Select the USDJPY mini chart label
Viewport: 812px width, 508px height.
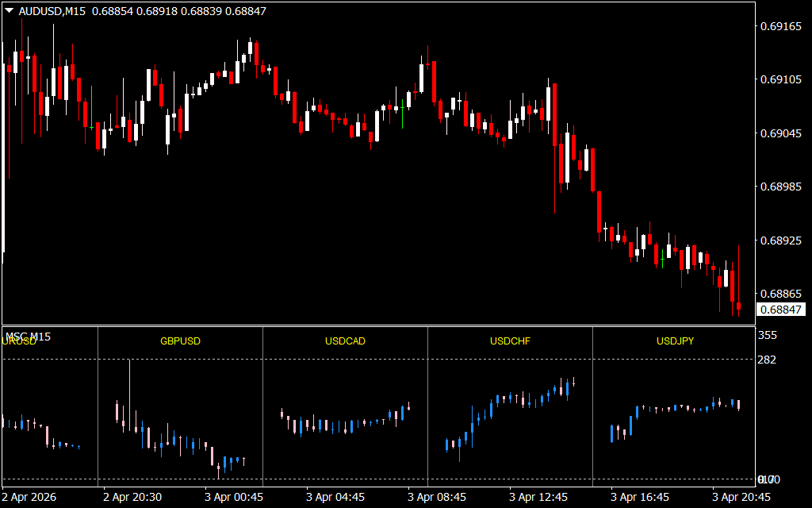[x=675, y=341]
